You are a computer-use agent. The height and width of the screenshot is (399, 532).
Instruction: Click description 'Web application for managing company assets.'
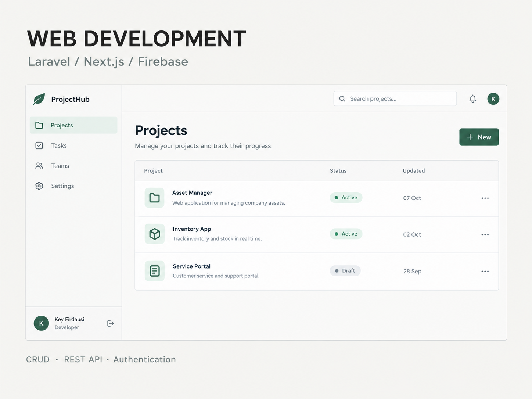[x=229, y=203]
